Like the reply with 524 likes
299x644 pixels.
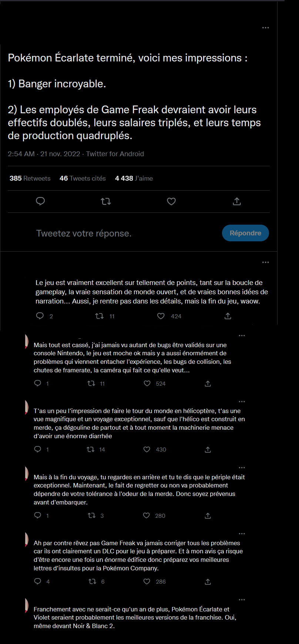pyautogui.click(x=147, y=383)
